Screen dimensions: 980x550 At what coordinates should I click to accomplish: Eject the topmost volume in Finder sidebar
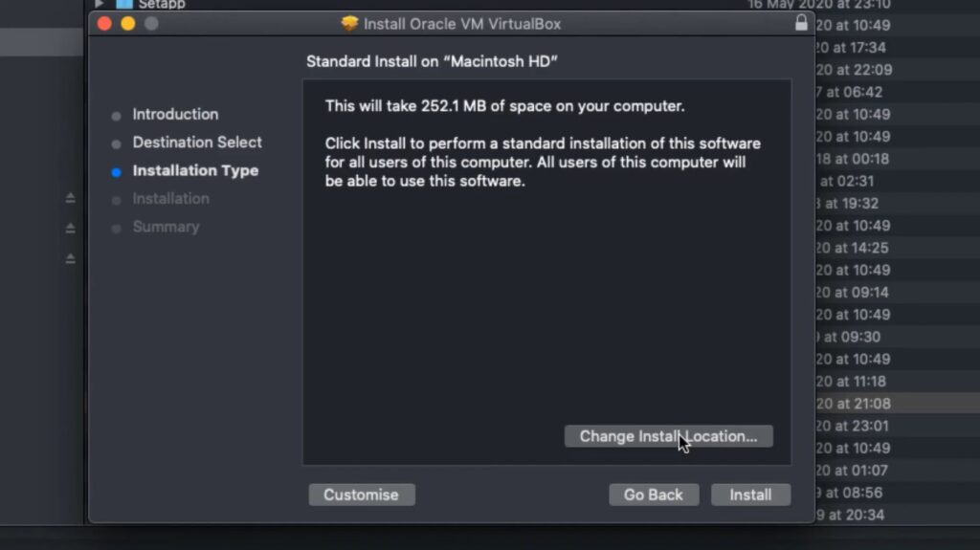(x=70, y=198)
